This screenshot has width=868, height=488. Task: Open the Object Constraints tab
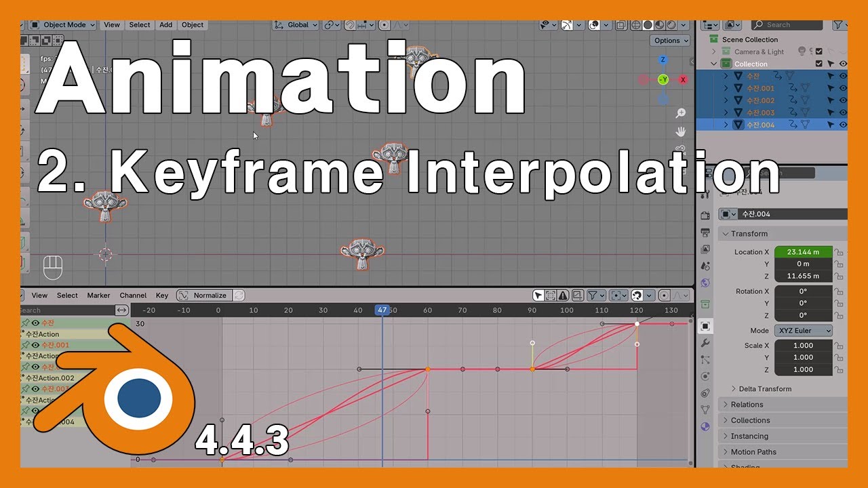pos(705,393)
